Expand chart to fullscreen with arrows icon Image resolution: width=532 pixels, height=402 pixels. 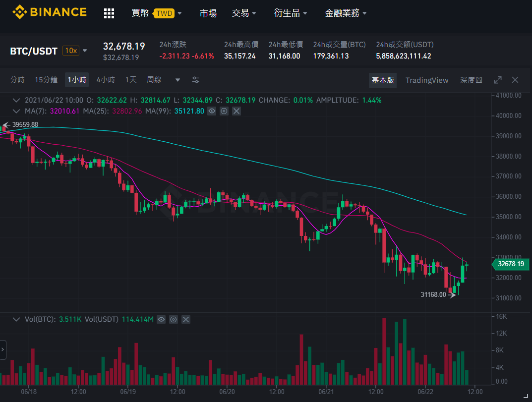(498, 80)
